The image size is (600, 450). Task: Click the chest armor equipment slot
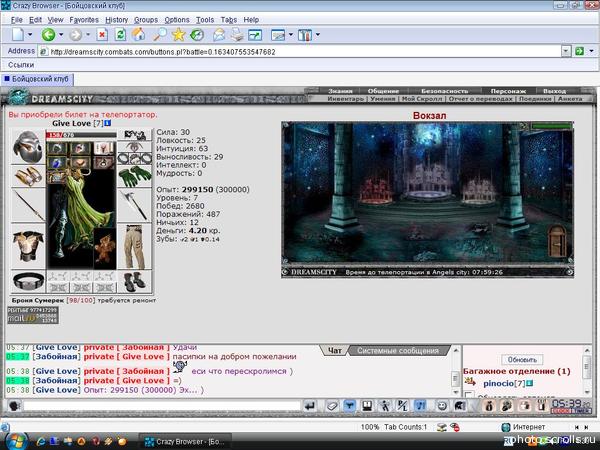pos(28,246)
